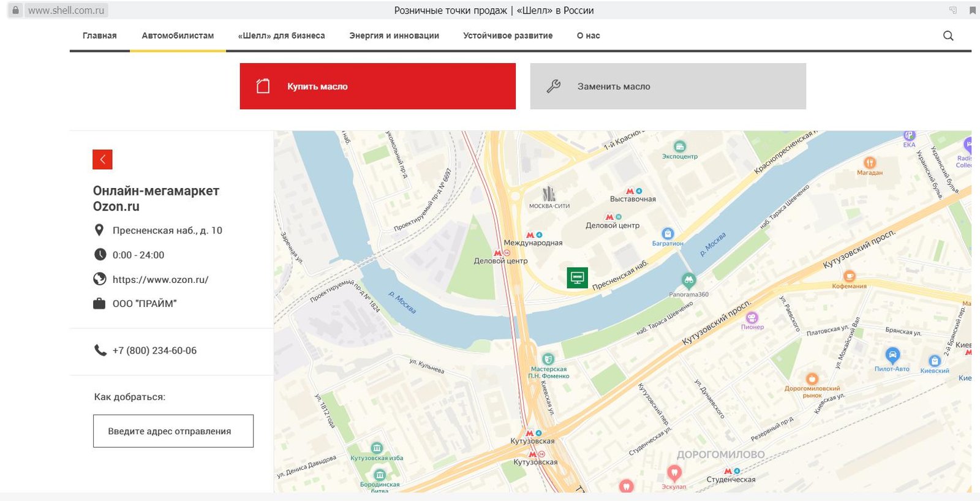Open the https://www.ozon.ru/ link
The width and height of the screenshot is (980, 501).
click(160, 279)
